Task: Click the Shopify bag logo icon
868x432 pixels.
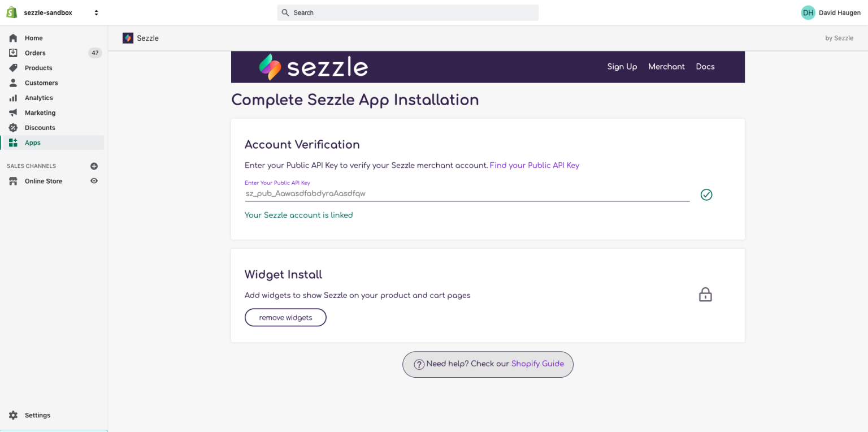Action: coord(12,12)
